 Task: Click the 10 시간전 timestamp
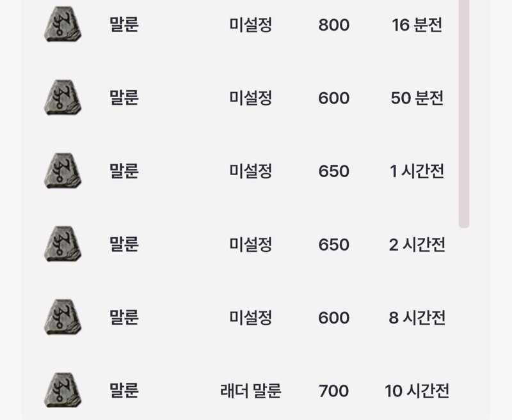(417, 391)
